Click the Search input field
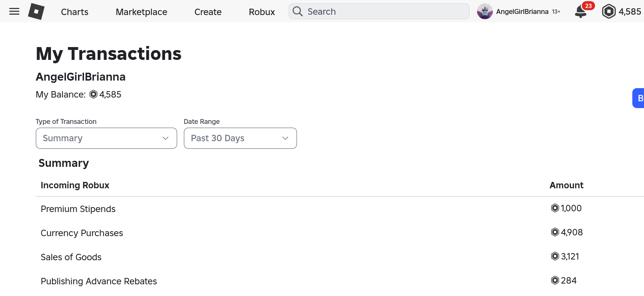Screen dimensions: 644x296 379,11
